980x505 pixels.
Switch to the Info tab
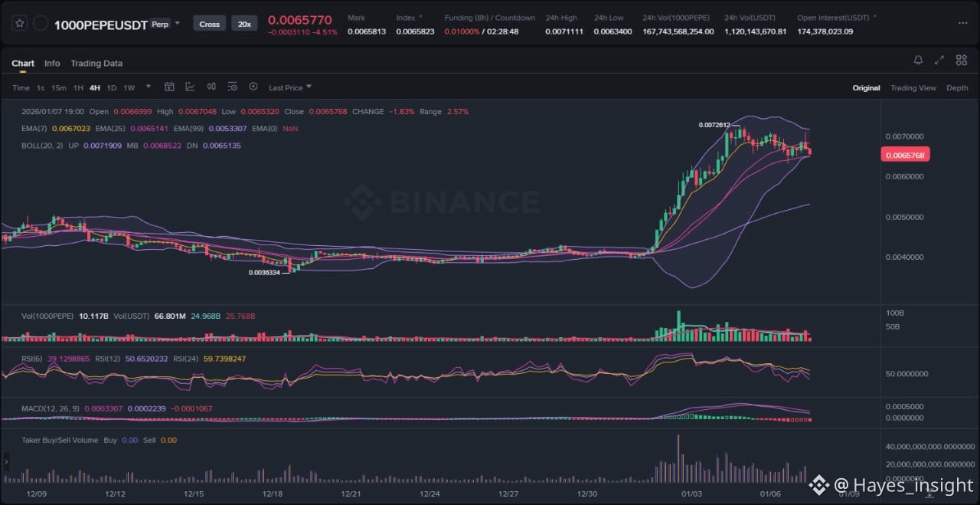(x=52, y=63)
